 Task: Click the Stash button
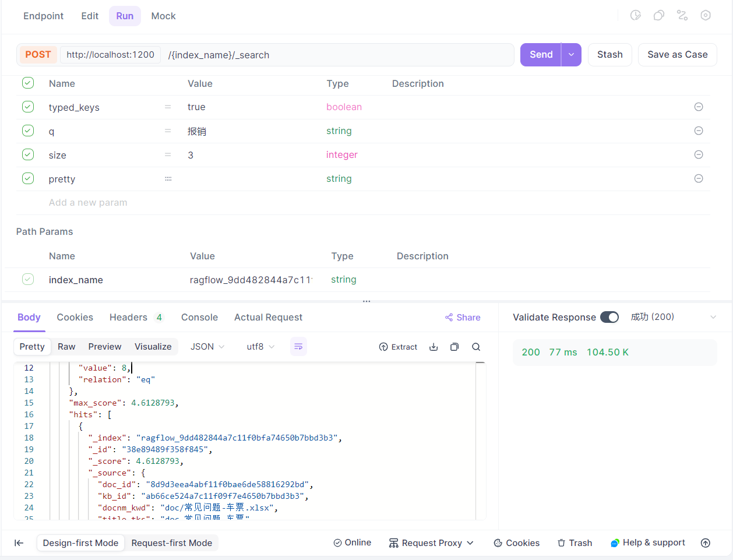[609, 55]
